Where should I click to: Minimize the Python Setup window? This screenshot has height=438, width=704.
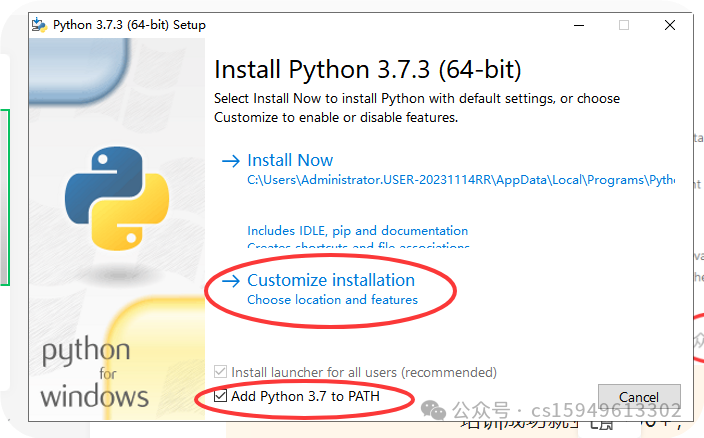[579, 25]
